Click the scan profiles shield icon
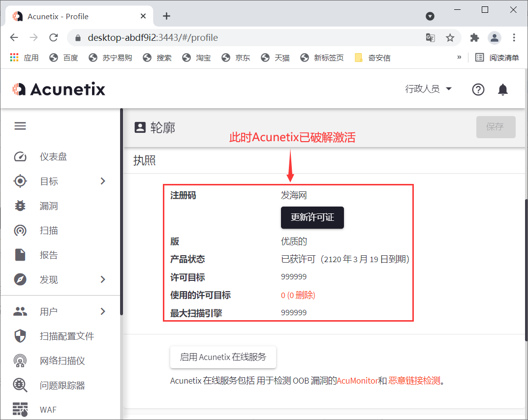The width and height of the screenshot is (528, 420). [x=20, y=336]
